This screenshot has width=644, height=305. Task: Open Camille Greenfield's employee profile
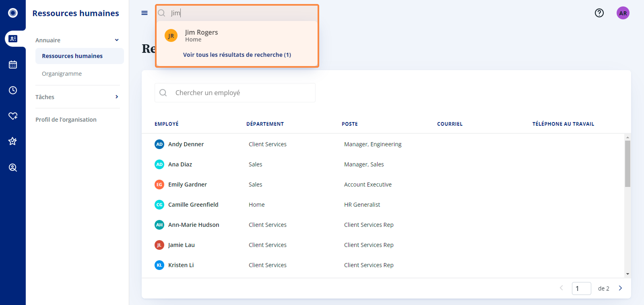pos(193,205)
